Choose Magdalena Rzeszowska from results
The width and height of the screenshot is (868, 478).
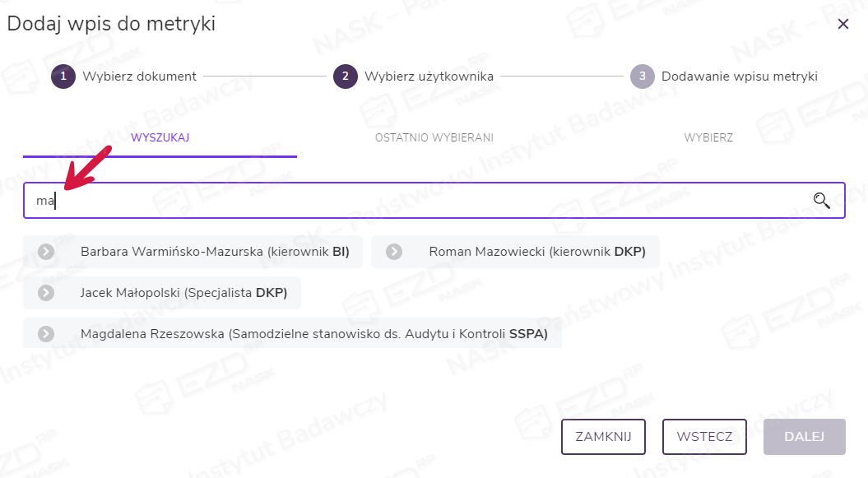313,333
